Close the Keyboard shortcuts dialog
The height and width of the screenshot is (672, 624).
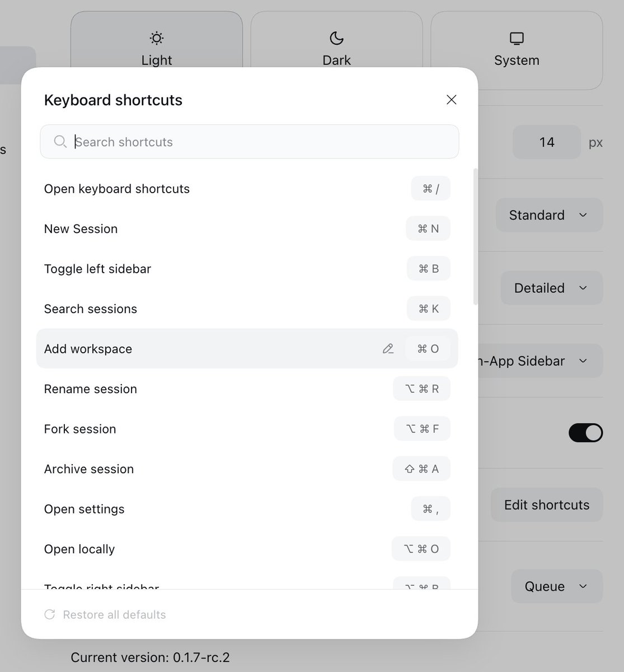(x=452, y=100)
